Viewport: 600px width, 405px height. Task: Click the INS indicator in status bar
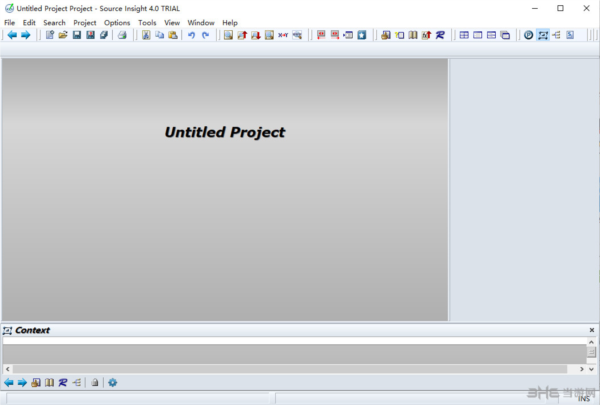pyautogui.click(x=584, y=399)
